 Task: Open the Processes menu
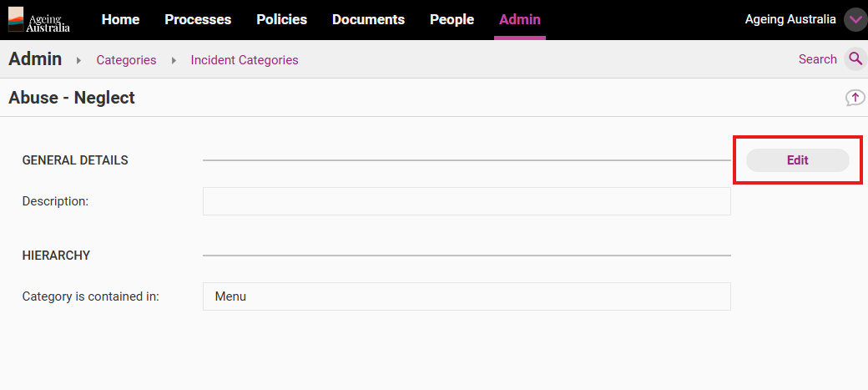coord(198,19)
